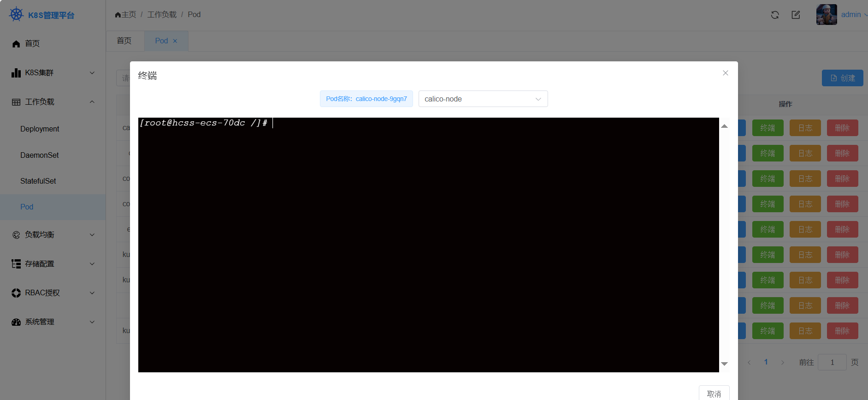Select DaemonSet in the sidebar
Screen dimensions: 868x400
40,155
